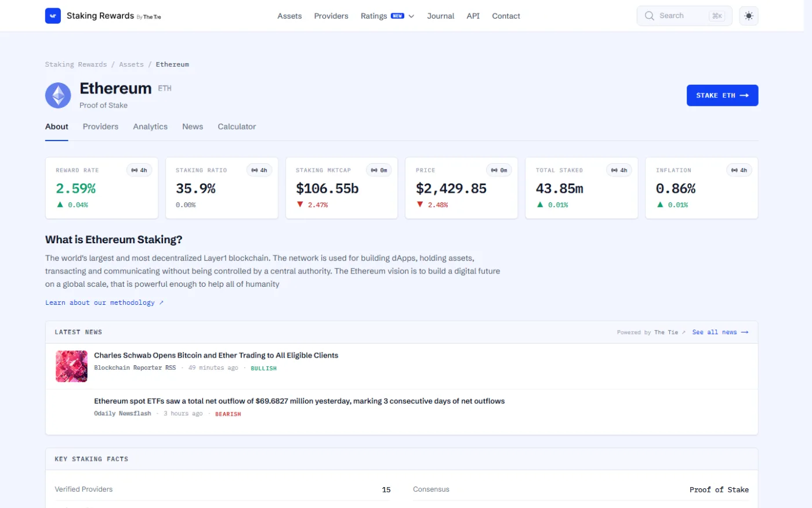Click the BULLISH sentiment tag
Viewport: 812px width, 508px height.
point(263,368)
